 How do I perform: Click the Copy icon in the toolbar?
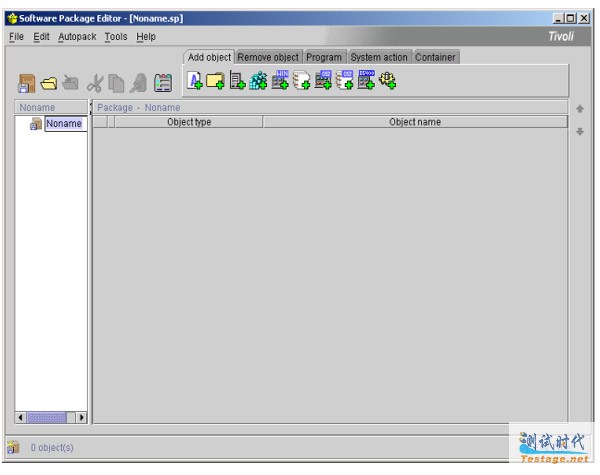116,87
